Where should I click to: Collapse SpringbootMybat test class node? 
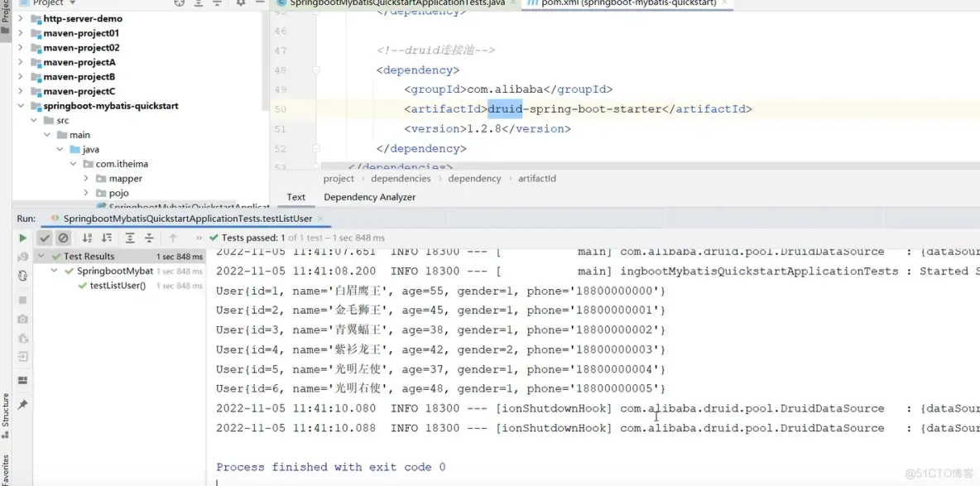(x=54, y=271)
